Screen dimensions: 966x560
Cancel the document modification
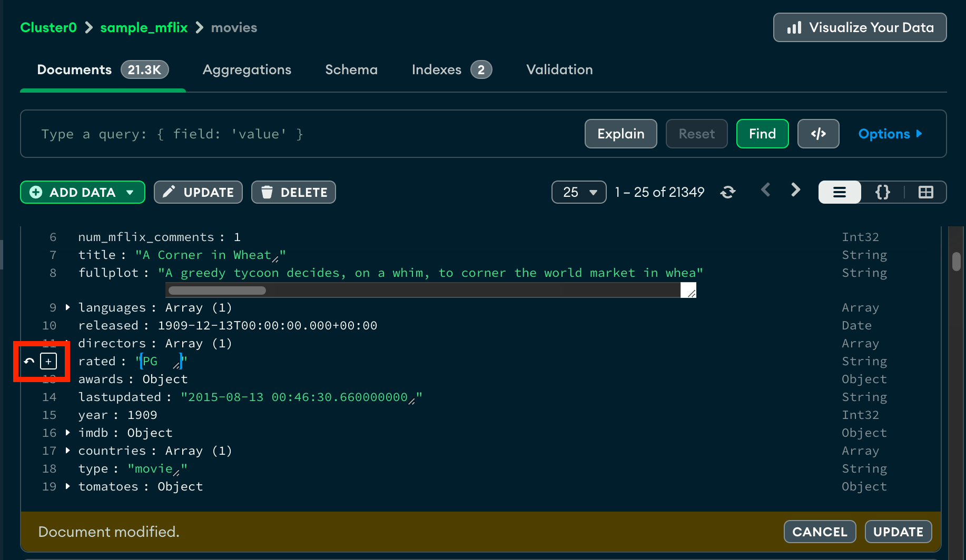click(820, 532)
